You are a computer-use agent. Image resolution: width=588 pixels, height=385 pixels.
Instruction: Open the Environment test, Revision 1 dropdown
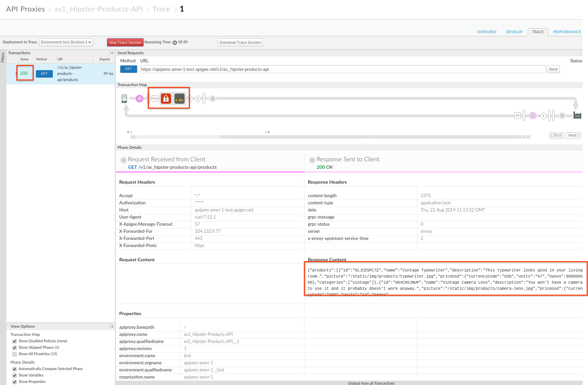pos(66,42)
